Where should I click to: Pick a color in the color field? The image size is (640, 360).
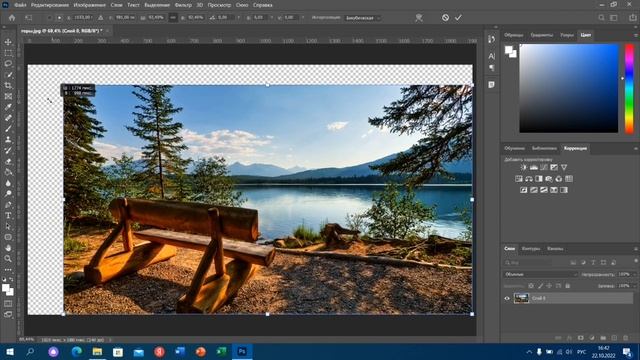click(x=569, y=88)
